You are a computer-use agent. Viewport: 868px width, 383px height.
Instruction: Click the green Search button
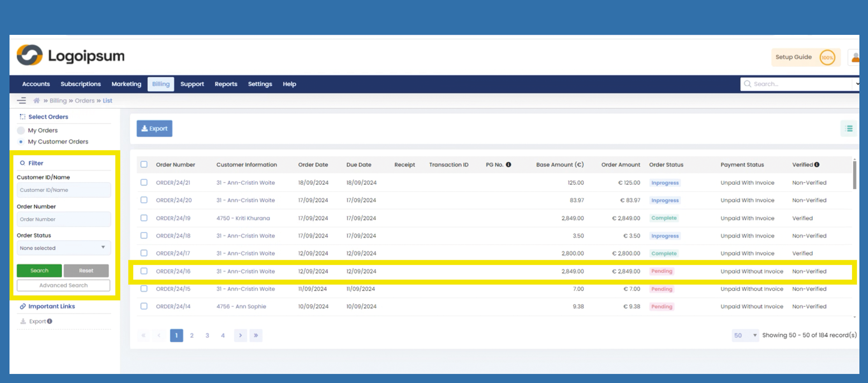[x=39, y=271]
